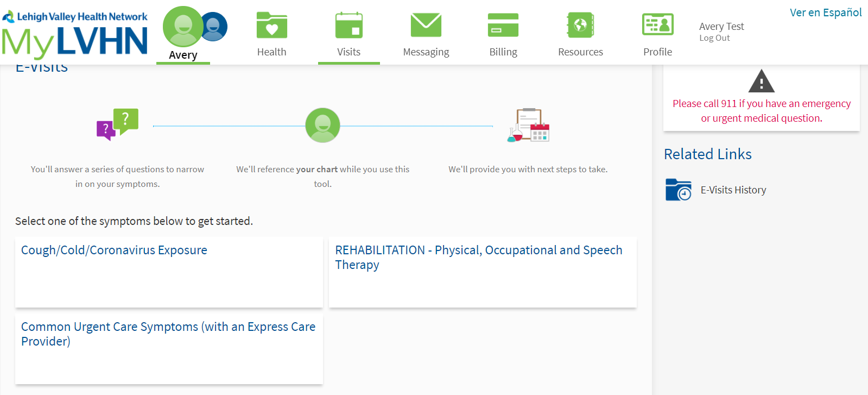
Task: Click the Log Out link
Action: tap(714, 38)
